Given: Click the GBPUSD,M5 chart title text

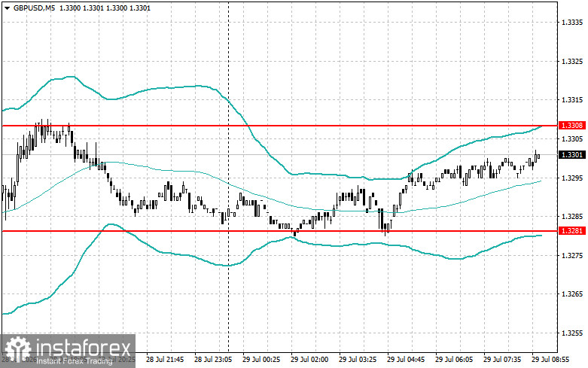Looking at the screenshot, I should tap(33, 8).
